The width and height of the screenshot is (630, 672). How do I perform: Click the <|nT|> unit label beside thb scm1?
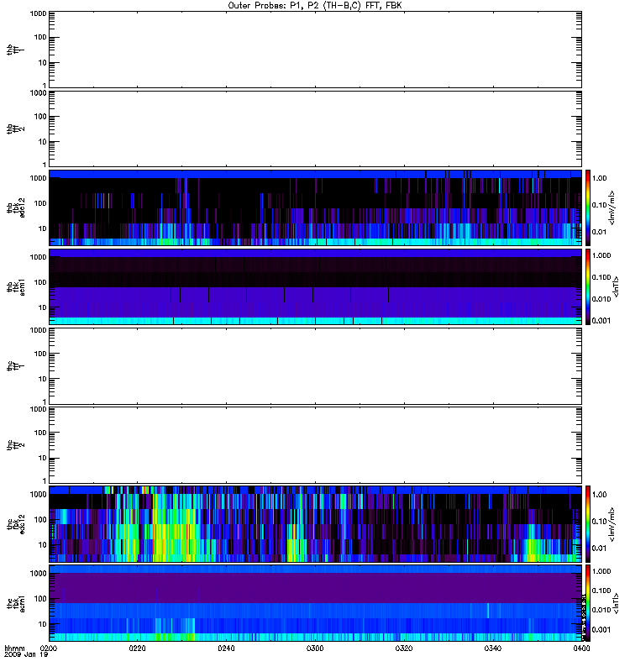(616, 286)
